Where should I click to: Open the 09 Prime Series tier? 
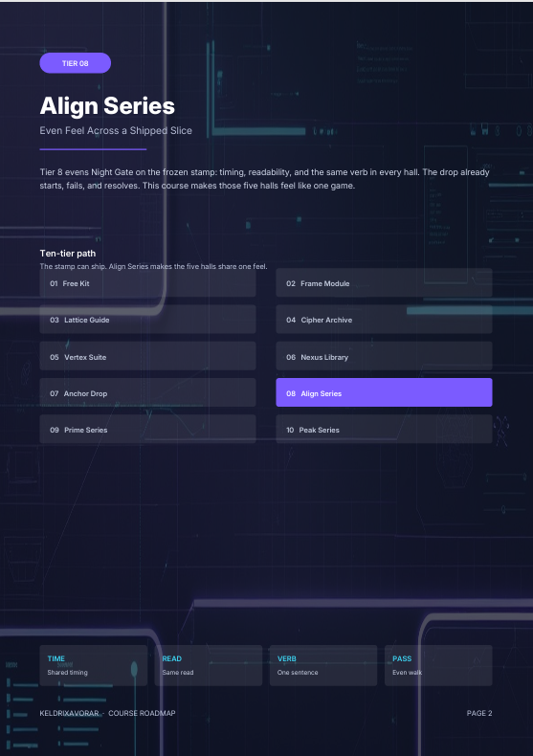(147, 430)
